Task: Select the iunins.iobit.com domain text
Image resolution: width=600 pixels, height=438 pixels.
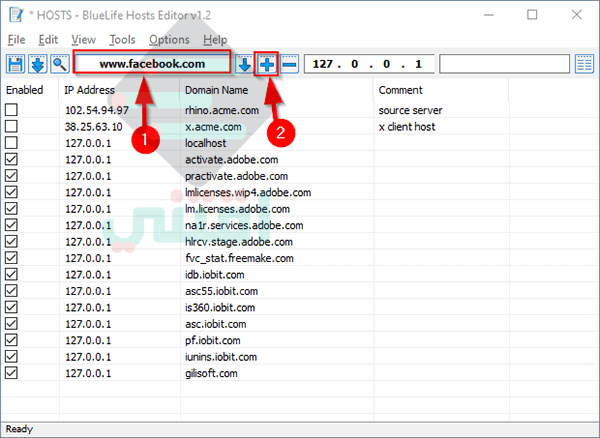Action: [221, 357]
